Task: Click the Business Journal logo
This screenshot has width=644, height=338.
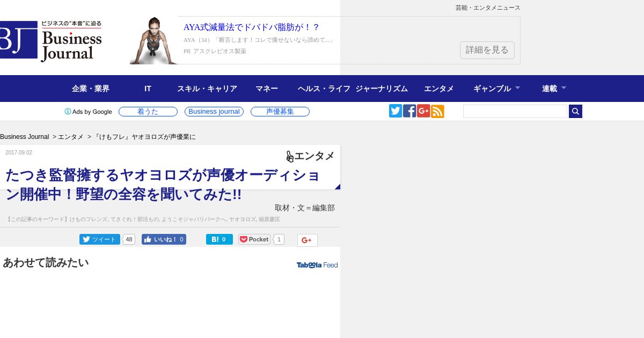Action: (x=50, y=41)
